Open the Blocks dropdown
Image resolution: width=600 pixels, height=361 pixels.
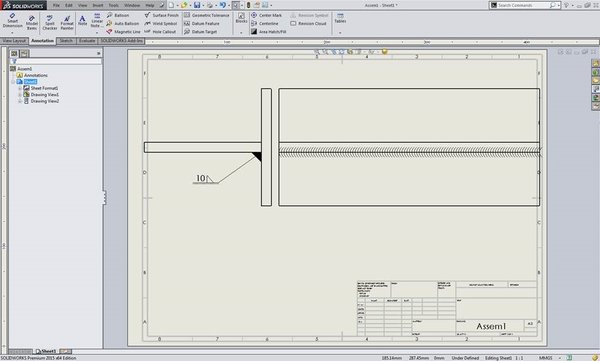[241, 33]
